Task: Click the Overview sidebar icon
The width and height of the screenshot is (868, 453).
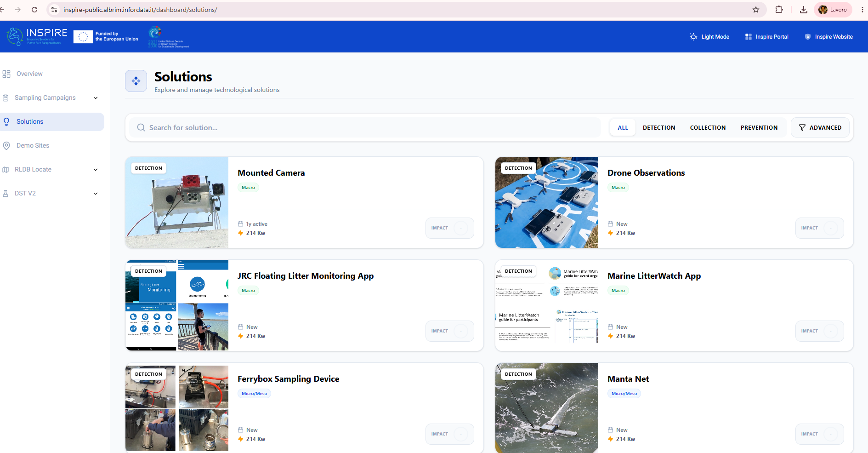Action: click(6, 74)
